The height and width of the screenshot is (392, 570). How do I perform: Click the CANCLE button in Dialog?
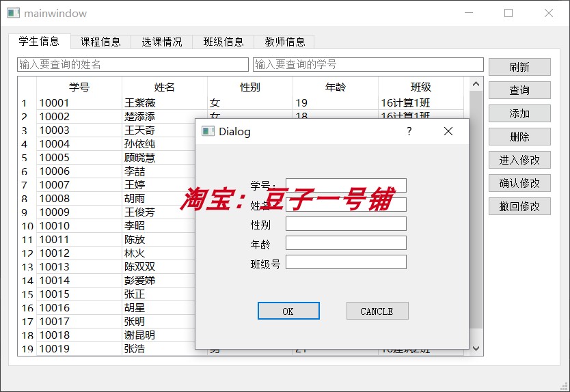(377, 311)
